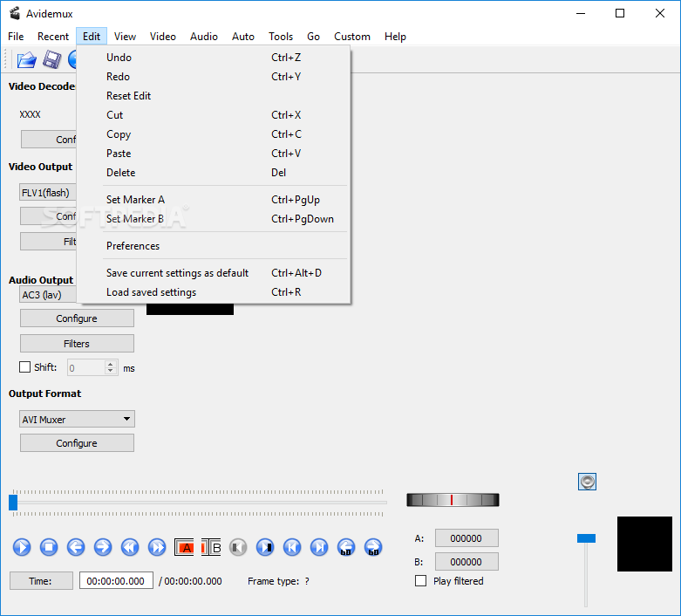Choose Load saved settings entry
This screenshot has width=681, height=616.
(214, 292)
